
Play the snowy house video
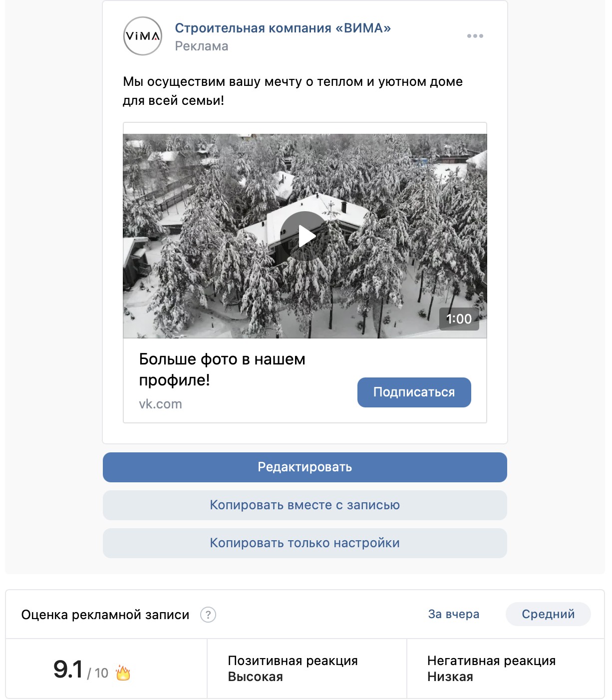coord(305,236)
